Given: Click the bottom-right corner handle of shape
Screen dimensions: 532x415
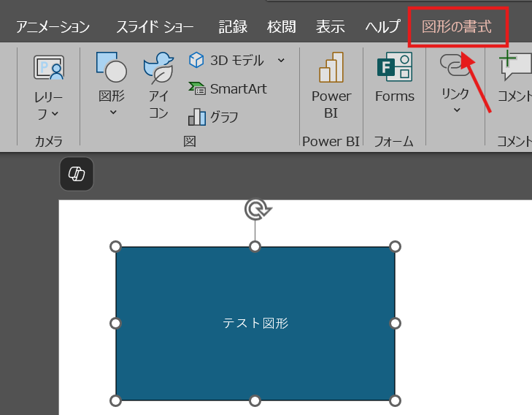Looking at the screenshot, I should tap(395, 400).
